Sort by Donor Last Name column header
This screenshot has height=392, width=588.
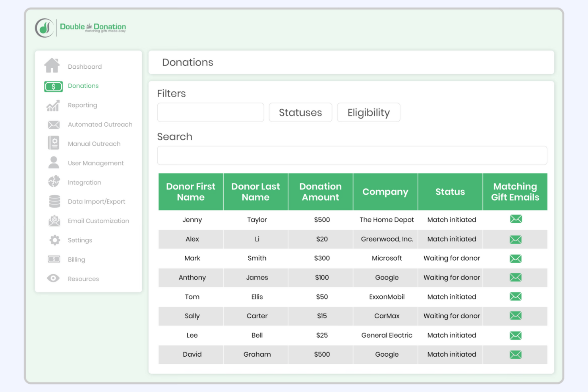tap(256, 192)
